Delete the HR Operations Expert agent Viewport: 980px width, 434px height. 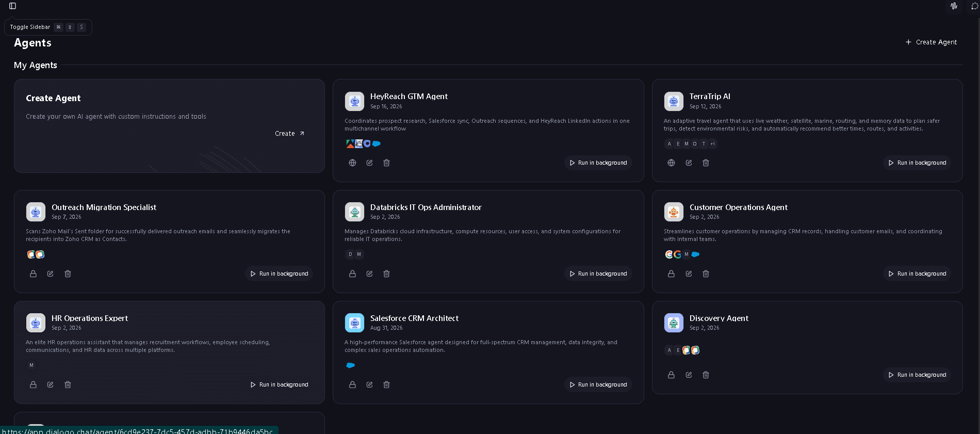68,385
